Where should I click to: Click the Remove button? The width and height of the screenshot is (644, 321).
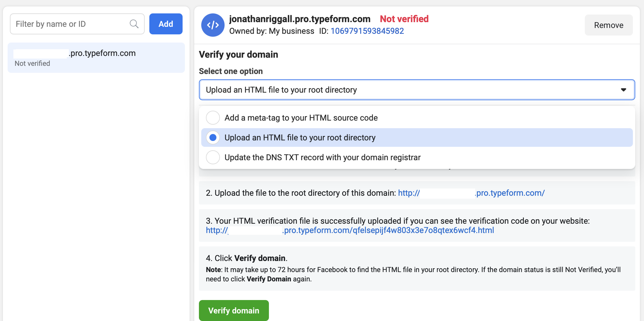[609, 25]
